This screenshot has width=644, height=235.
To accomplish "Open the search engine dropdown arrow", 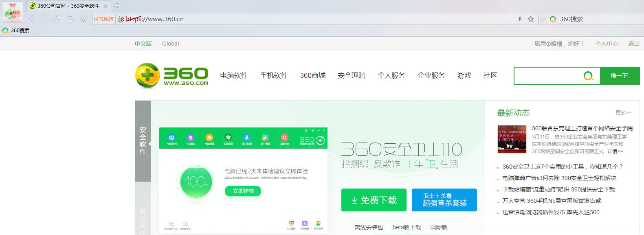I will pos(542,19).
